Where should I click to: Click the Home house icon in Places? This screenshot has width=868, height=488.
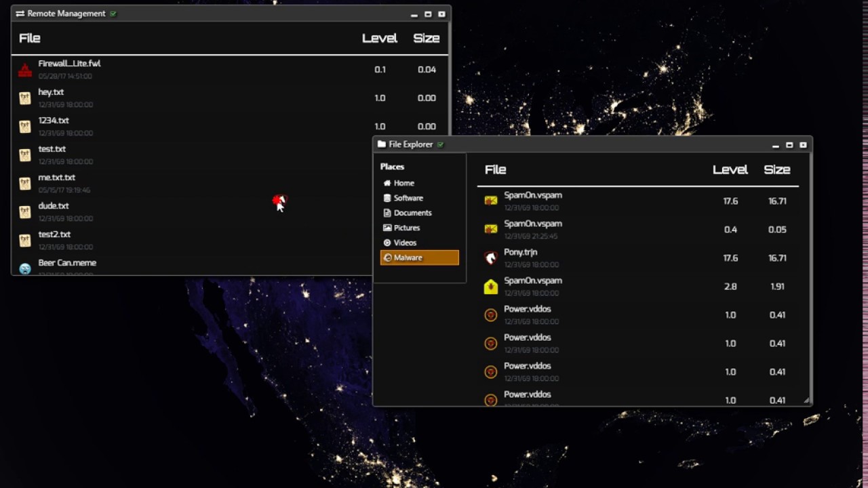pos(387,183)
